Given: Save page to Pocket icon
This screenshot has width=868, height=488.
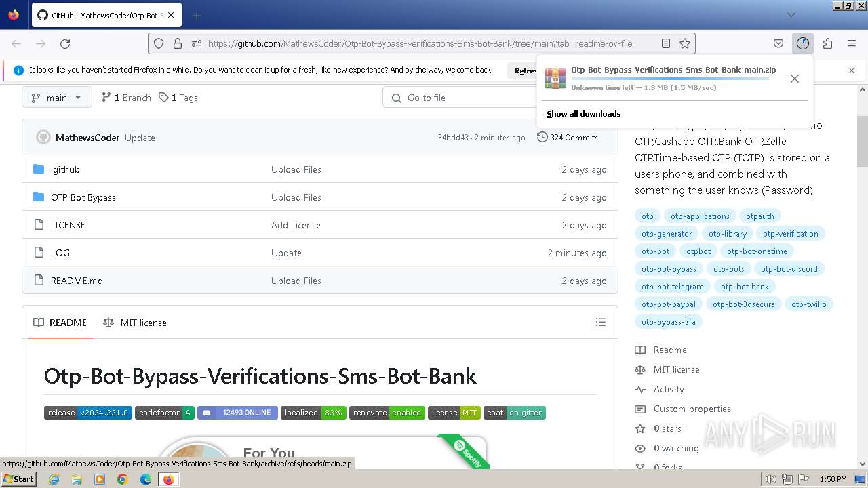Looking at the screenshot, I should tap(778, 43).
